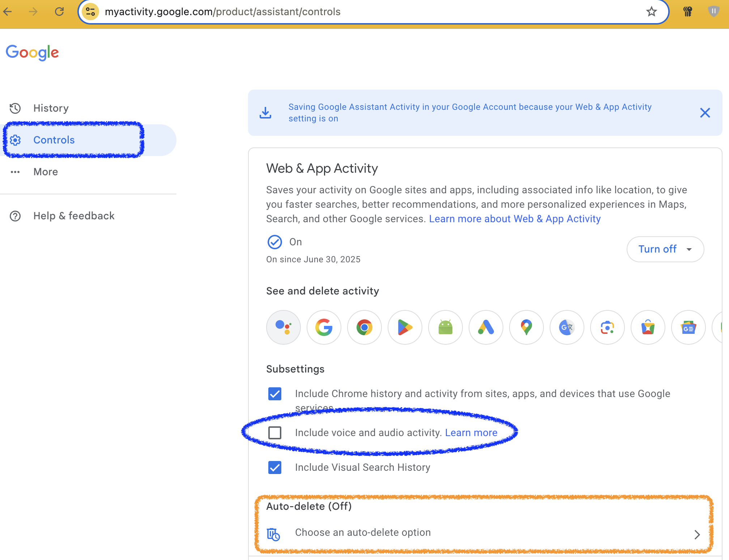The image size is (729, 560).
Task: Open Google Shopping activity icon
Action: pyautogui.click(x=648, y=327)
